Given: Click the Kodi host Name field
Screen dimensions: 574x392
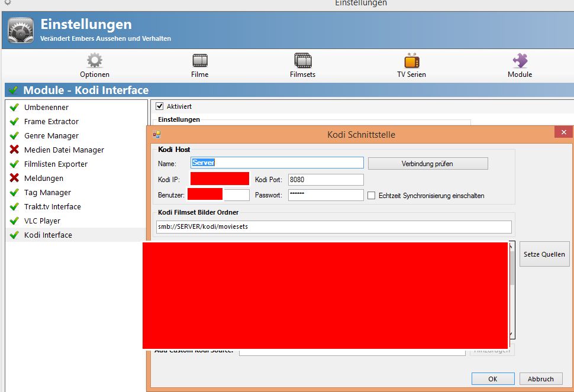Looking at the screenshot, I should 277,163.
